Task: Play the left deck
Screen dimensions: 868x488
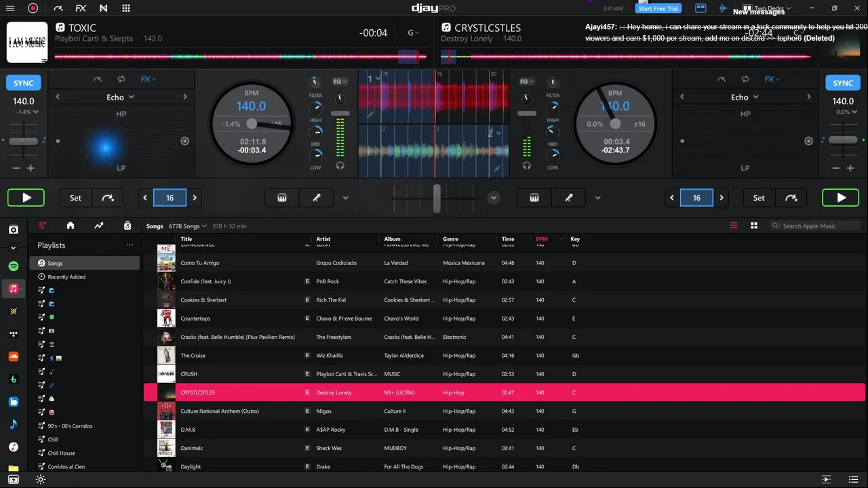Action: click(26, 198)
